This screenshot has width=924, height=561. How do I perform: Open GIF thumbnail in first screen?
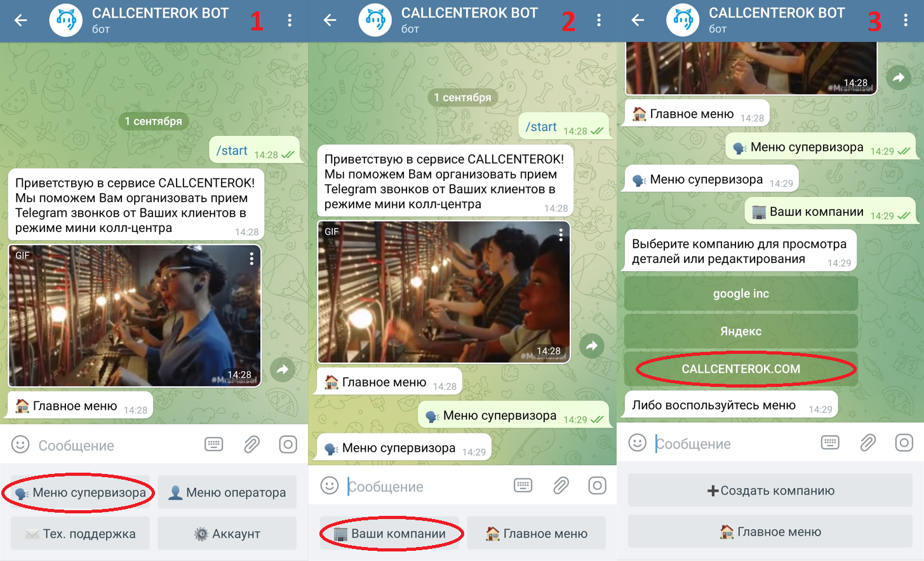(135, 316)
